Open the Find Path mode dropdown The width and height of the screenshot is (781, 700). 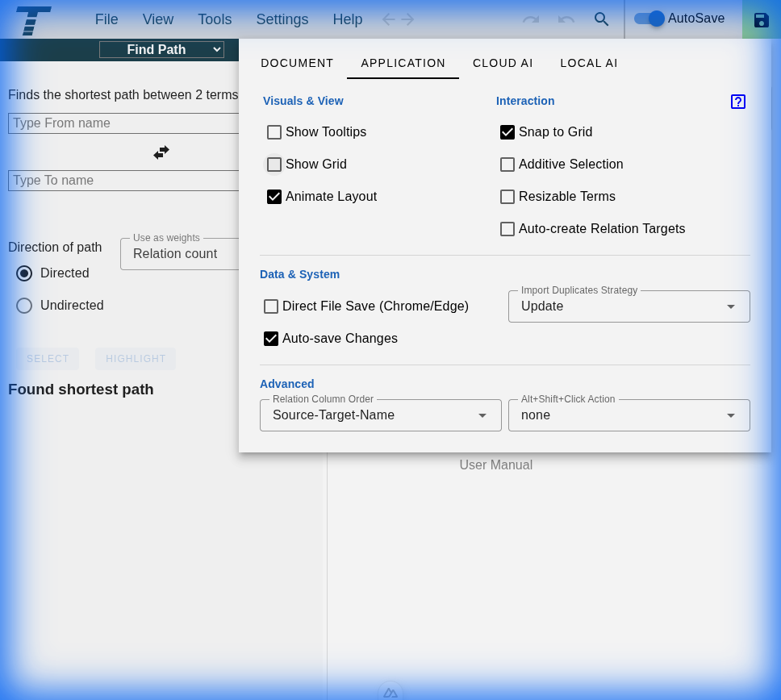161,49
